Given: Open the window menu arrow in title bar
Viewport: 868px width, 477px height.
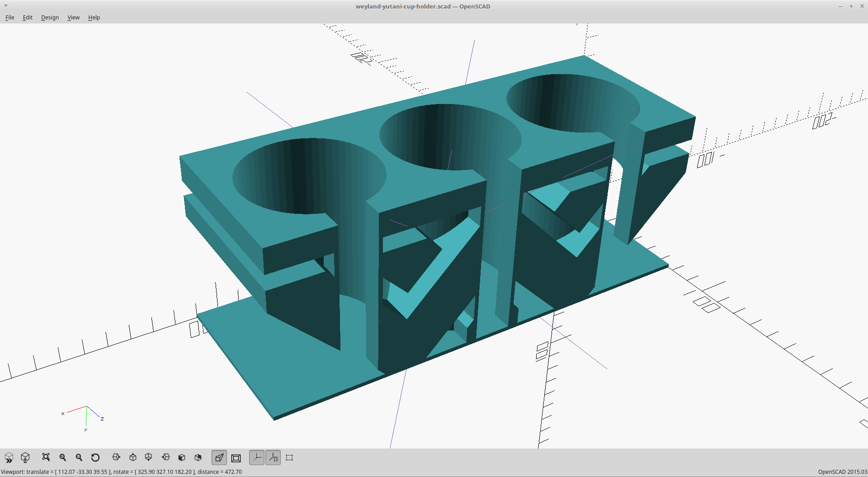Looking at the screenshot, I should click(x=6, y=6).
